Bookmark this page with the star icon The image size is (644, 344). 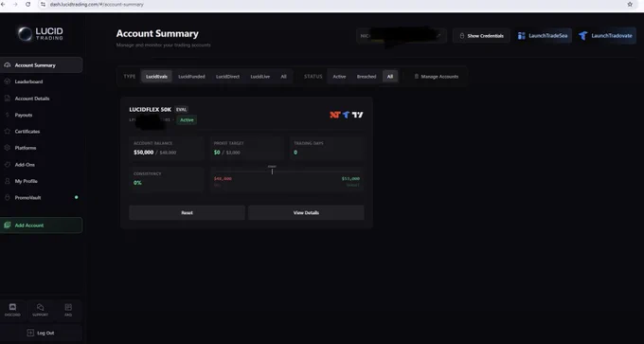click(x=630, y=4)
